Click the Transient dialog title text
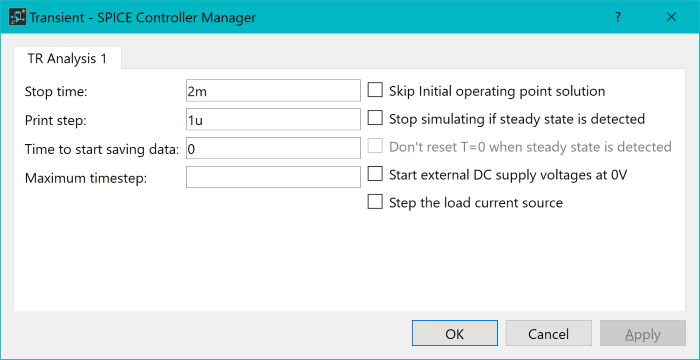The height and width of the screenshot is (360, 700). [143, 18]
